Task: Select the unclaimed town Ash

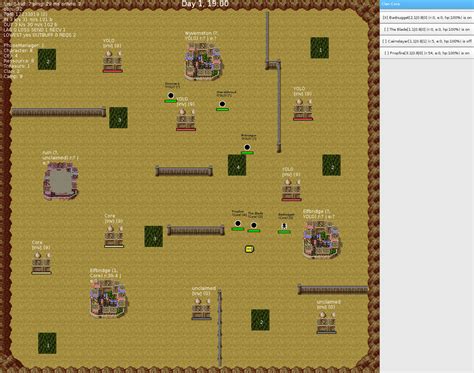Action: pos(60,181)
